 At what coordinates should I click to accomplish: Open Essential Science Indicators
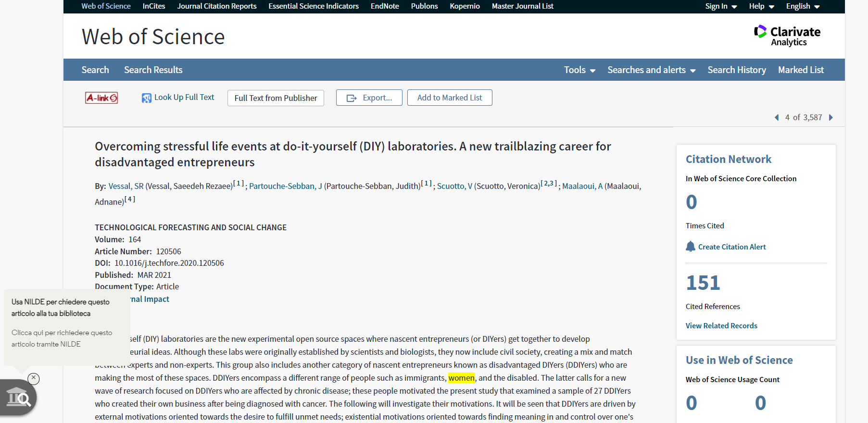coord(314,6)
